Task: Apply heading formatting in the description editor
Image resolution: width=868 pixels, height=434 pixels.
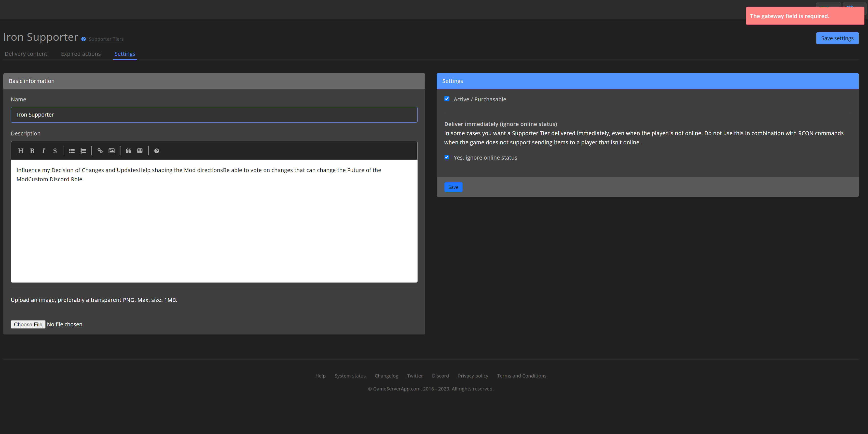Action: pos(21,151)
